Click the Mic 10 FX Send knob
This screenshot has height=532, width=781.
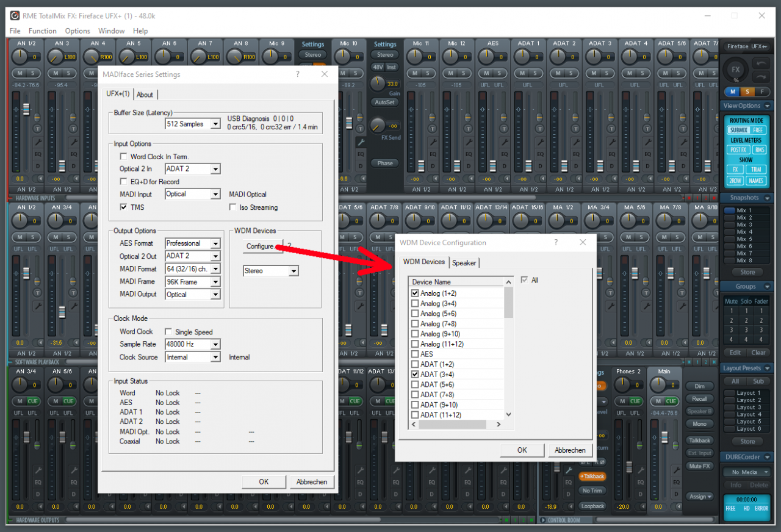(377, 126)
